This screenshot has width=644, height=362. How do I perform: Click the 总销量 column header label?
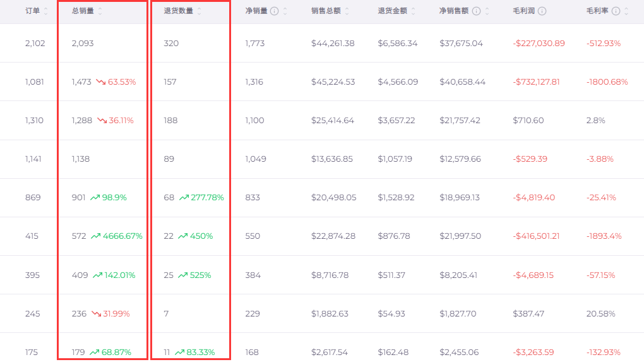point(83,11)
